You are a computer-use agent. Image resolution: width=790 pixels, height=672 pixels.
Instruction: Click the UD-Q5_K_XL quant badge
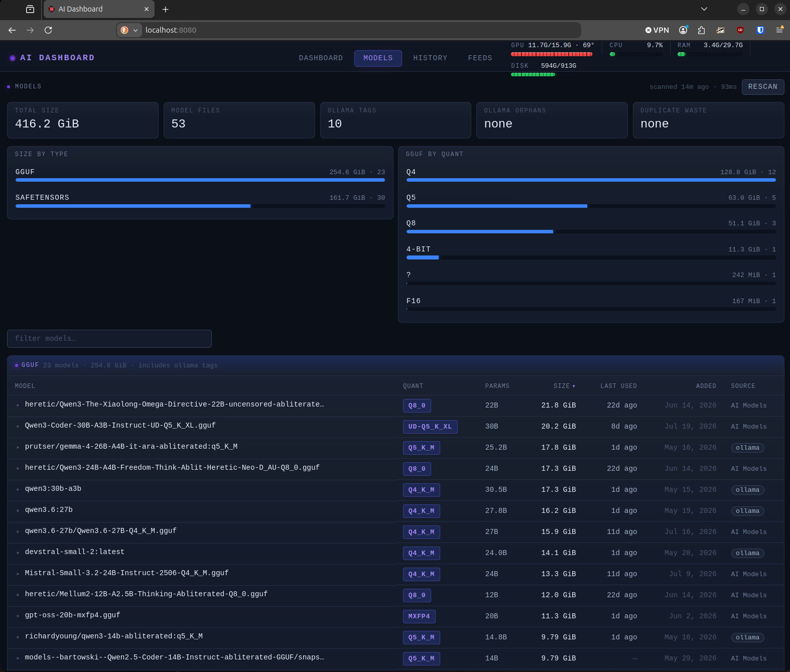click(430, 427)
